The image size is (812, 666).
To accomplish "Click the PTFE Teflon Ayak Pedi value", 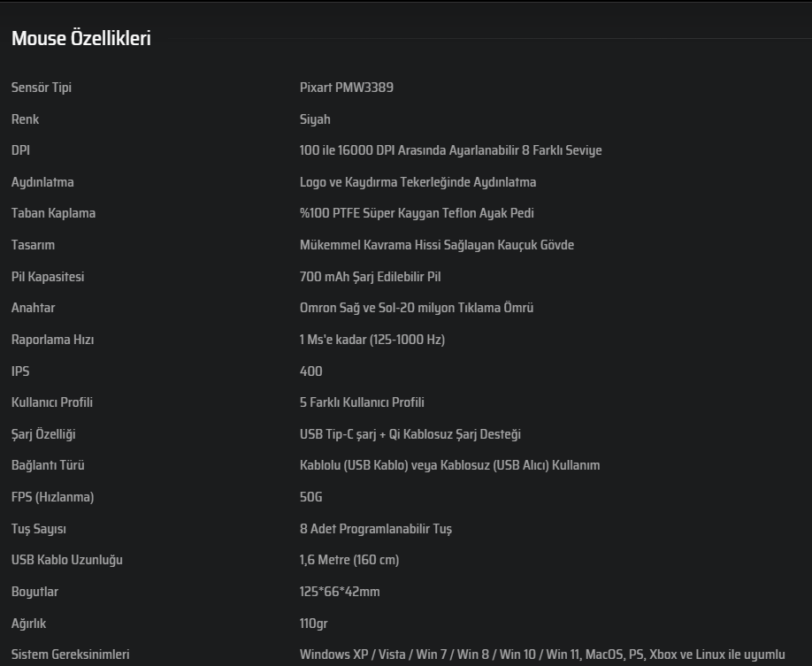I will [417, 213].
